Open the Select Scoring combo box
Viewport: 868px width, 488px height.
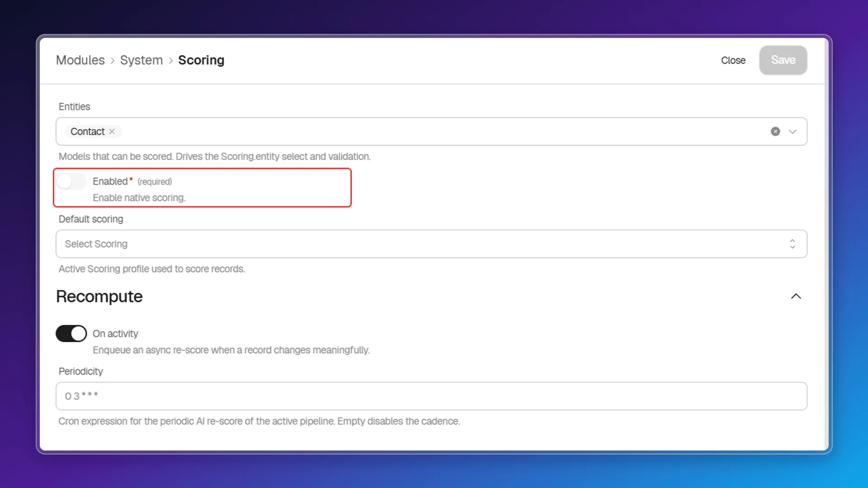click(431, 244)
